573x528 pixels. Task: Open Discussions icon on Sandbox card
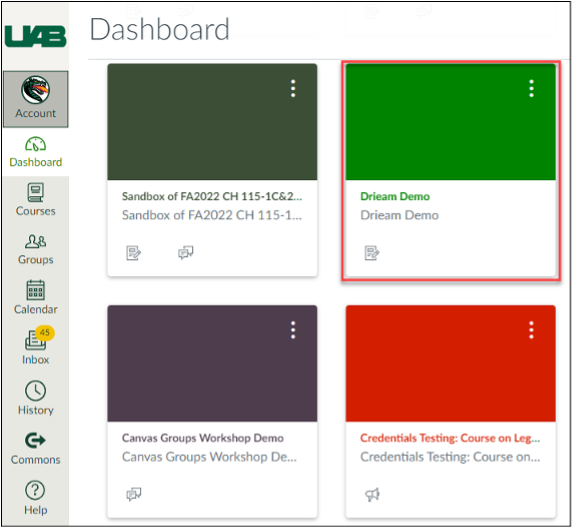(x=186, y=252)
